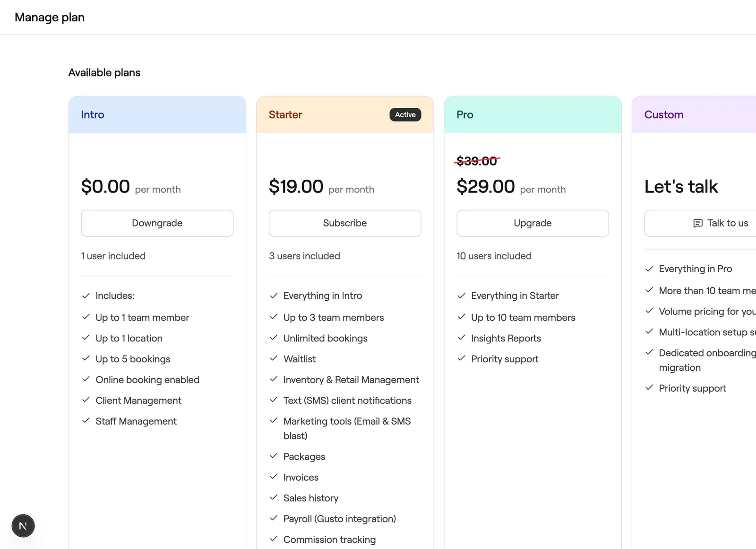
Task: Click Subscribe on the Starter plan
Action: click(x=345, y=223)
